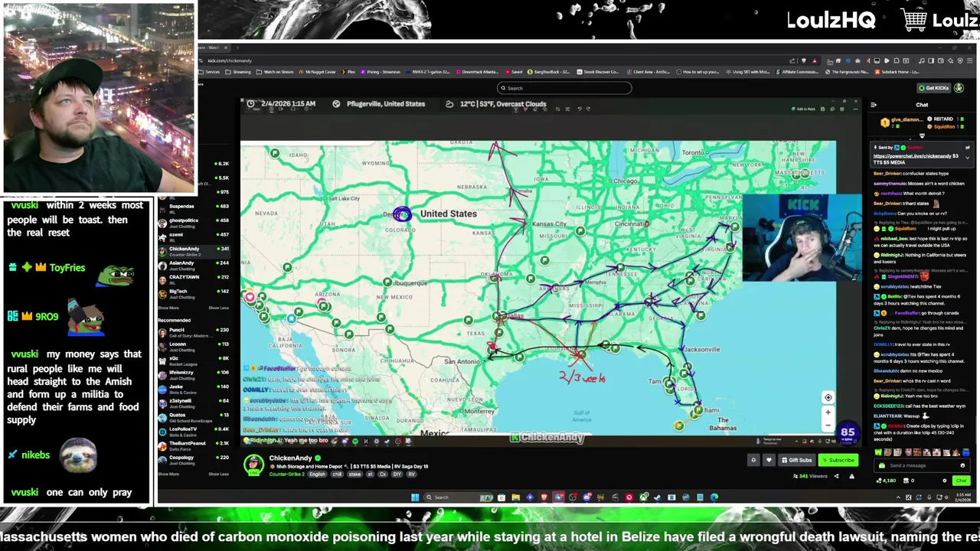The height and width of the screenshot is (551, 980).
Task: Open the Quatos recommended channel
Action: click(193, 417)
